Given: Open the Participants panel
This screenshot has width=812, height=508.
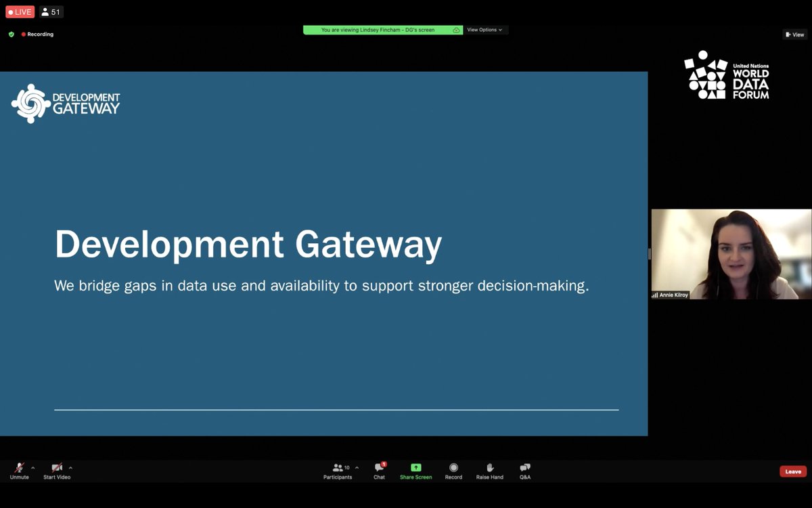Looking at the screenshot, I should [338, 471].
